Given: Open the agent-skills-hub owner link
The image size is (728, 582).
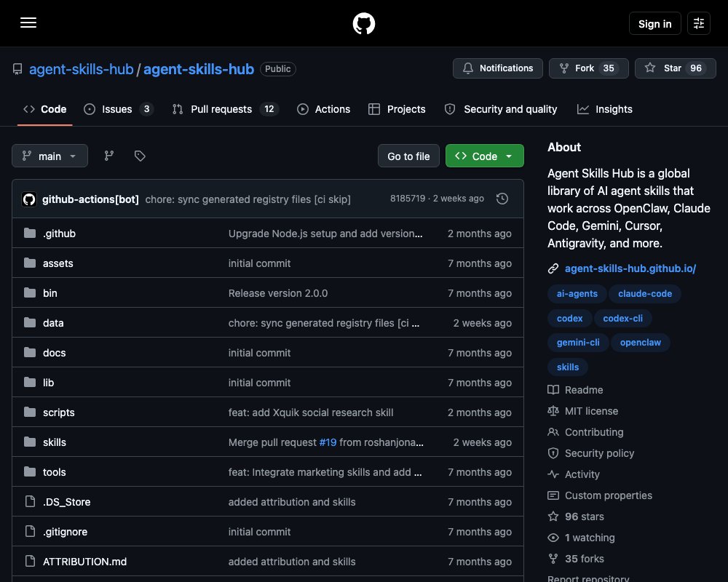Looking at the screenshot, I should tap(82, 68).
